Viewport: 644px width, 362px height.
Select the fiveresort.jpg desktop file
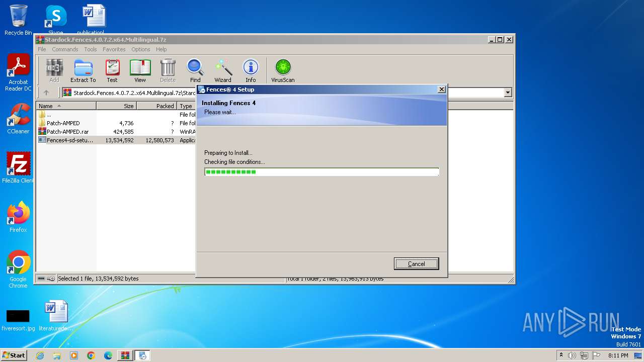click(18, 320)
